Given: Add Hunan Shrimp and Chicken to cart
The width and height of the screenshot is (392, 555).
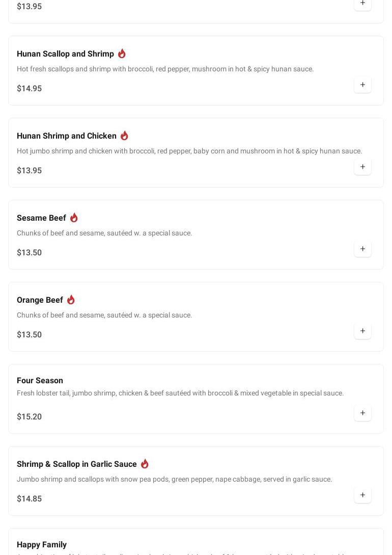Looking at the screenshot, I should (x=362, y=167).
